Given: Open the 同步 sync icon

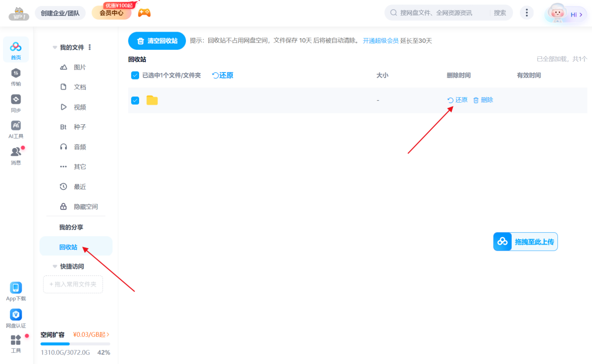Looking at the screenshot, I should click(x=16, y=103).
